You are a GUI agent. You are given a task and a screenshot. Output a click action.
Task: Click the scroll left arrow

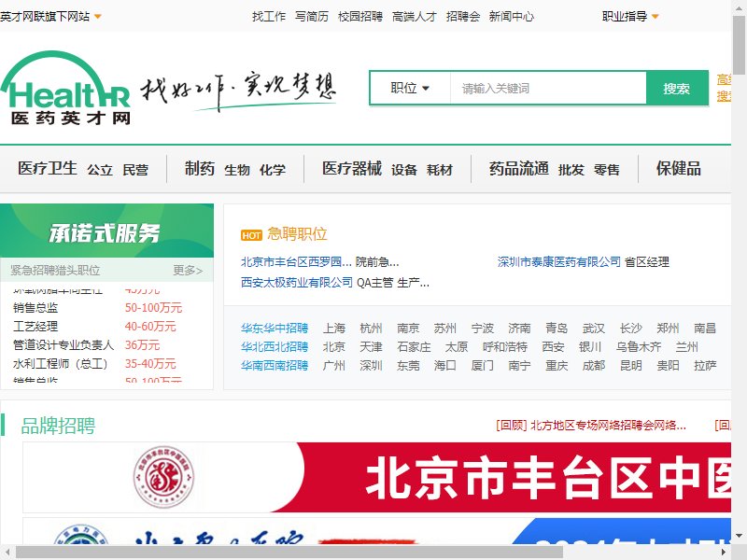(7, 553)
